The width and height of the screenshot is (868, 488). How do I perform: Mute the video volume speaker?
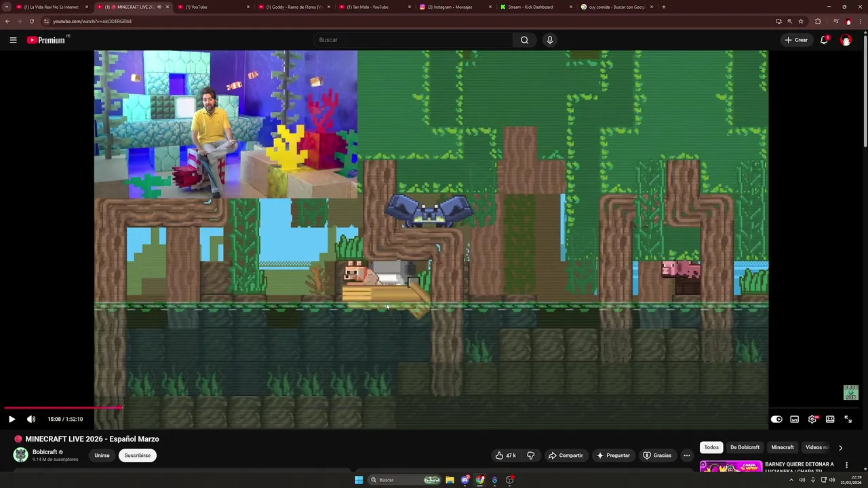[x=31, y=419]
